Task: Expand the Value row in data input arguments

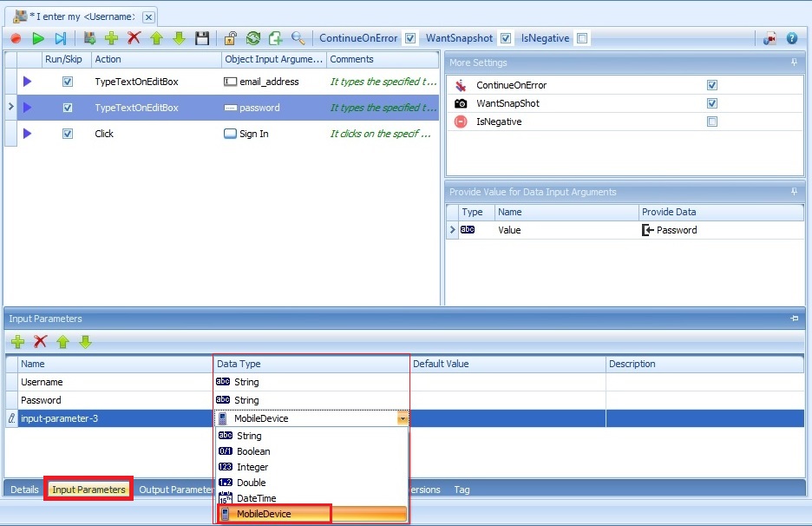Action: [x=452, y=229]
